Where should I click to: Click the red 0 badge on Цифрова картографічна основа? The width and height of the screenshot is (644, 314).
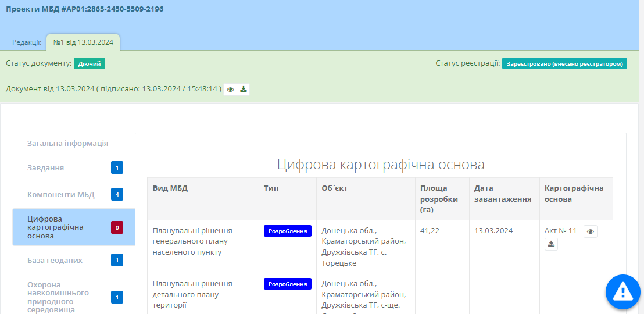click(117, 227)
